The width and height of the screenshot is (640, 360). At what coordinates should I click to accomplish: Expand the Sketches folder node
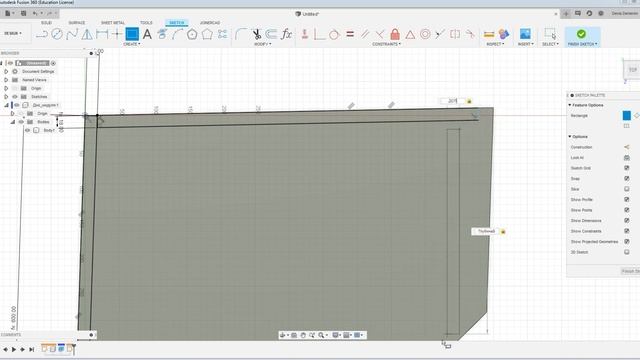click(x=6, y=97)
